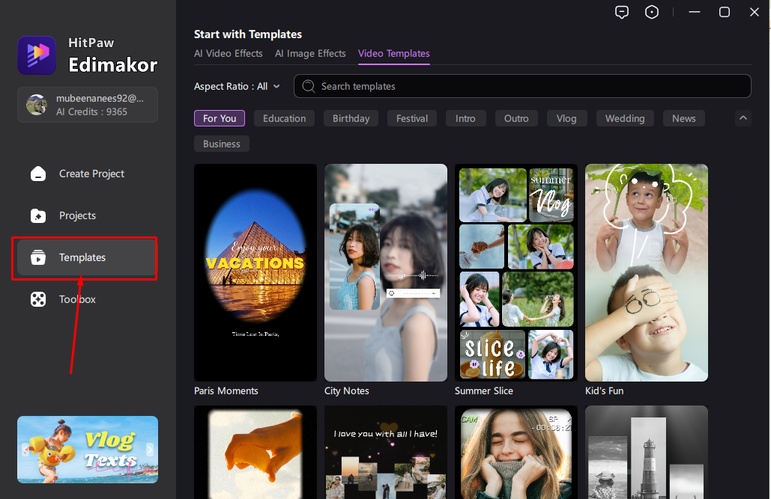
Task: Switch to the AI Image Effects tab
Action: click(310, 54)
